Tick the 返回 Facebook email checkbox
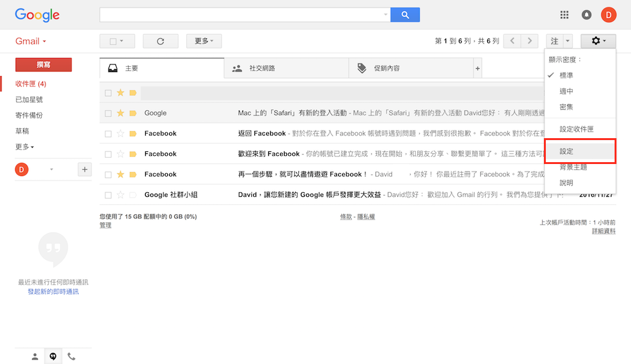The width and height of the screenshot is (631, 364). click(x=108, y=134)
